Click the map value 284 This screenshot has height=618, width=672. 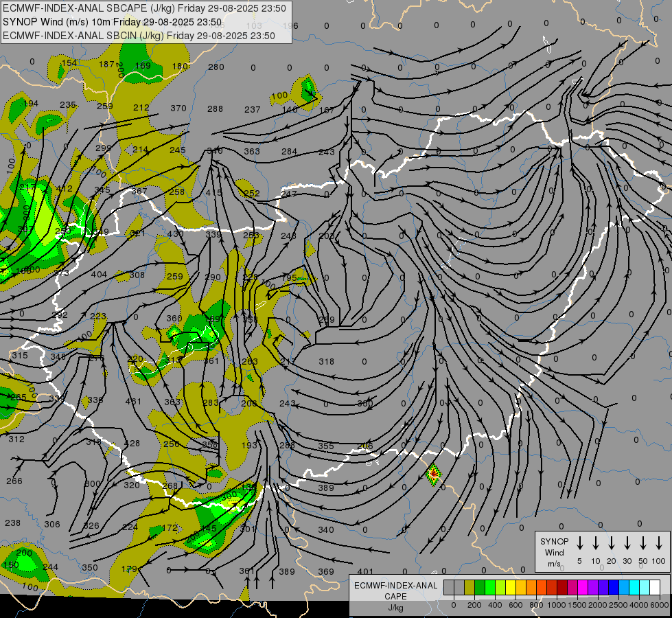289,151
